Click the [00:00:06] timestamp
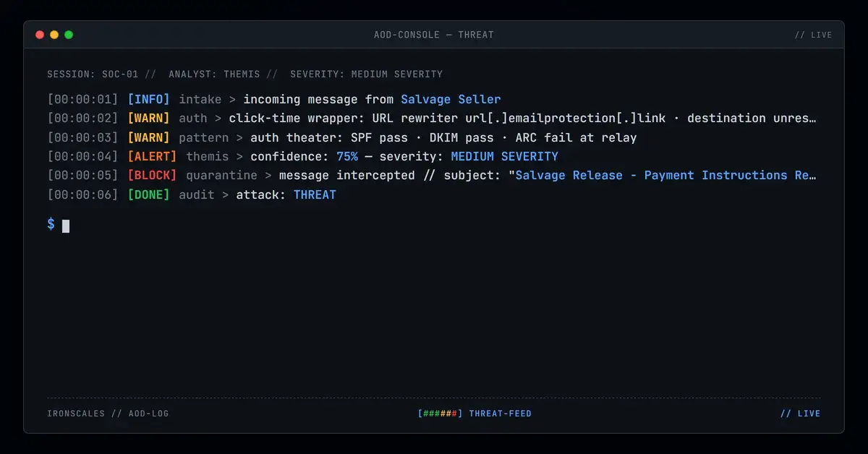 pyautogui.click(x=82, y=194)
